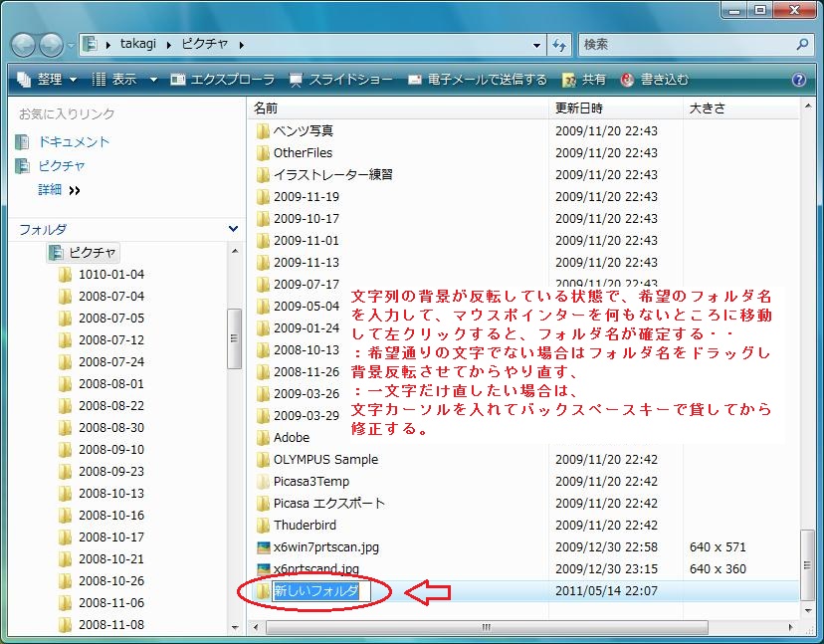824x644 pixels.
Task: Click the Adobe folder icon
Action: pyautogui.click(x=263, y=437)
